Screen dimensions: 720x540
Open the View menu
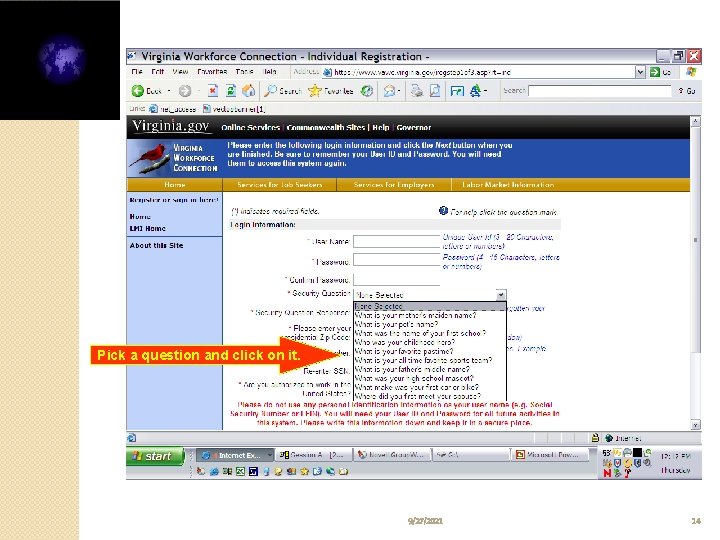click(x=180, y=72)
